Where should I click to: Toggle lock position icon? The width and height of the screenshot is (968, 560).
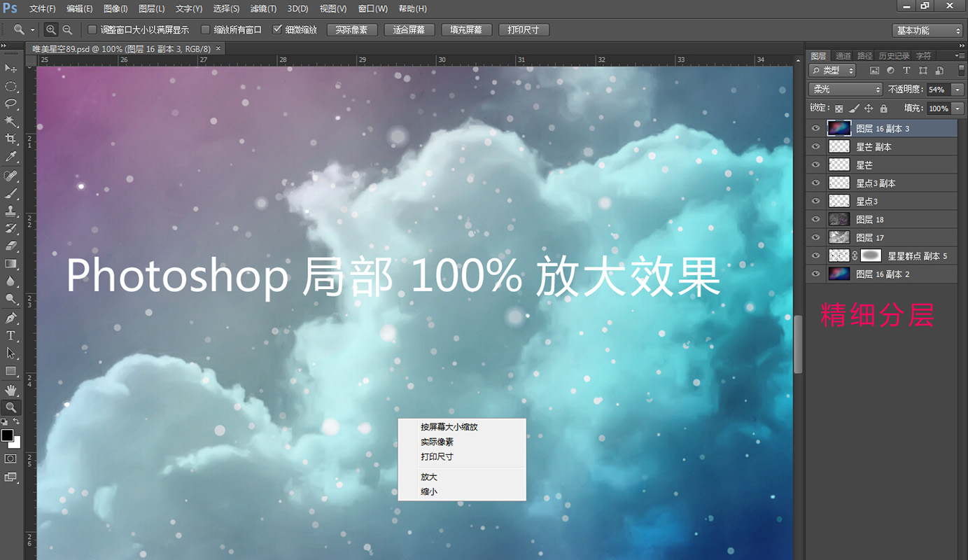[869, 108]
